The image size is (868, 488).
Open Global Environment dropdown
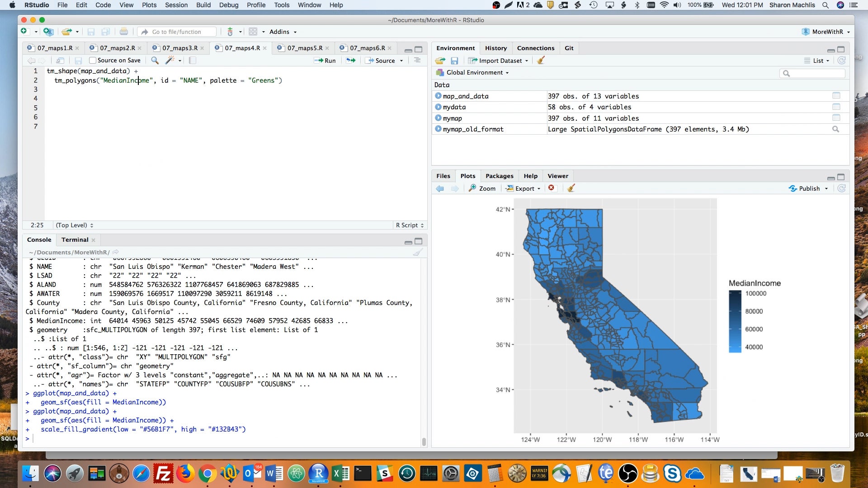click(x=472, y=72)
